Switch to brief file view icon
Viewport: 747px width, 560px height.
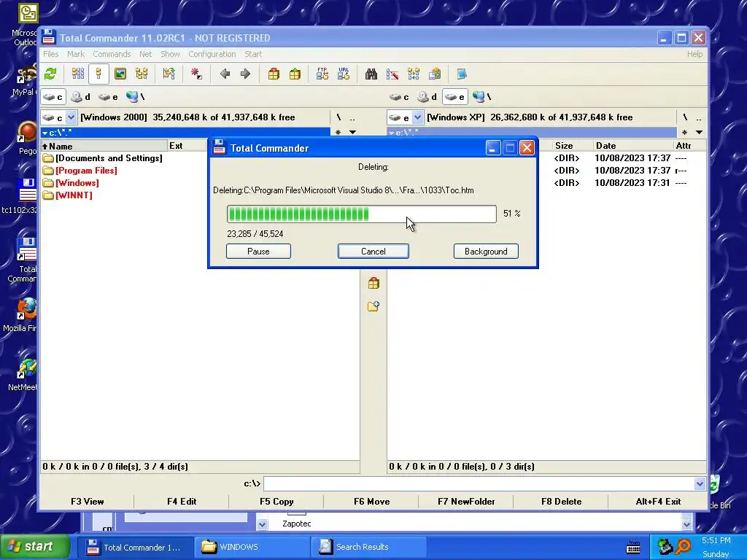point(77,74)
